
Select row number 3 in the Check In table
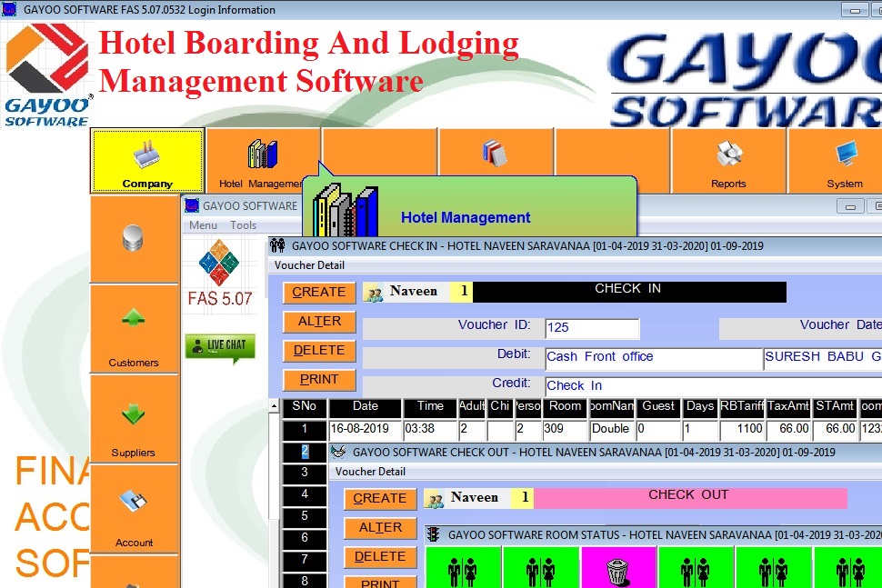click(305, 473)
